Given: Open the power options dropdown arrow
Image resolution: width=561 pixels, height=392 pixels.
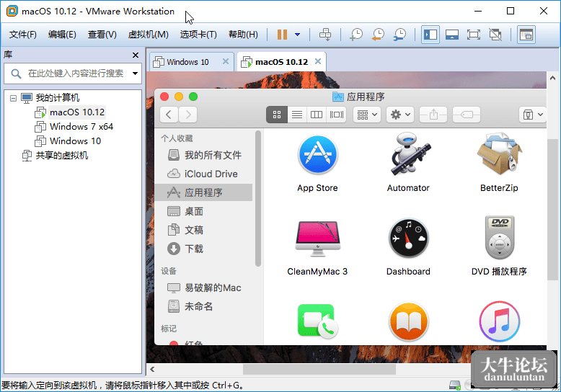Looking at the screenshot, I should pos(297,35).
